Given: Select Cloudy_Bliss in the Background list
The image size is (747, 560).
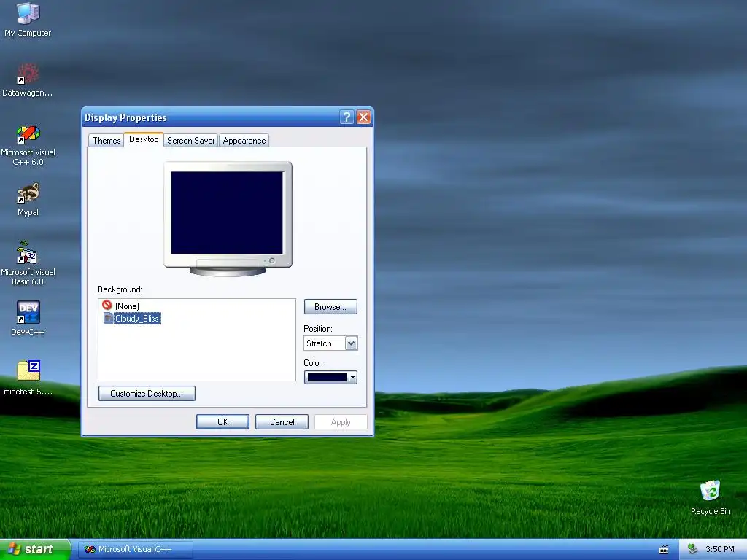Looking at the screenshot, I should click(137, 318).
